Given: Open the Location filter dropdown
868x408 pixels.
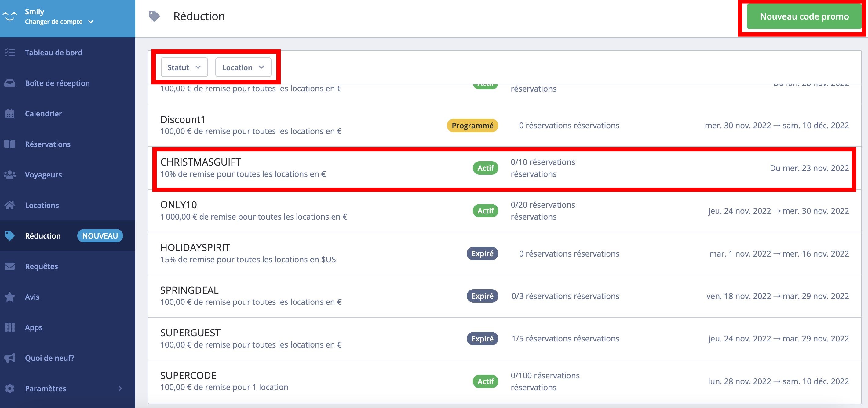Looking at the screenshot, I should (243, 67).
